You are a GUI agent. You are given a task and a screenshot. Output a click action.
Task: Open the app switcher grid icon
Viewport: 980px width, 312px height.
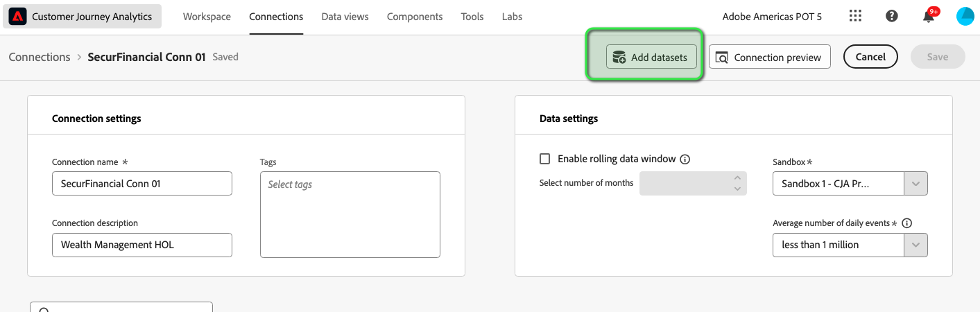[855, 16]
